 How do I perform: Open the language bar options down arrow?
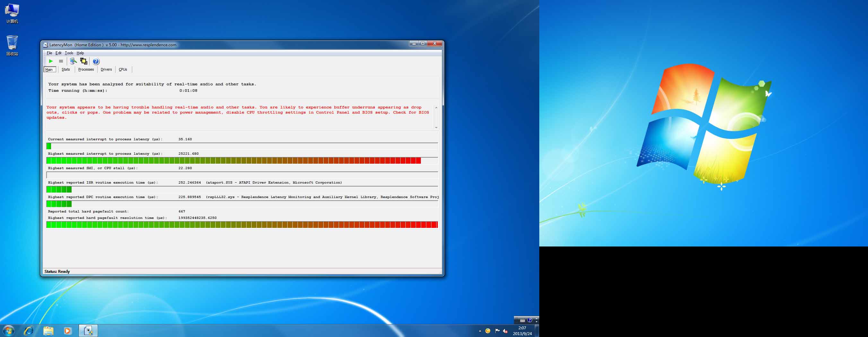536,322
